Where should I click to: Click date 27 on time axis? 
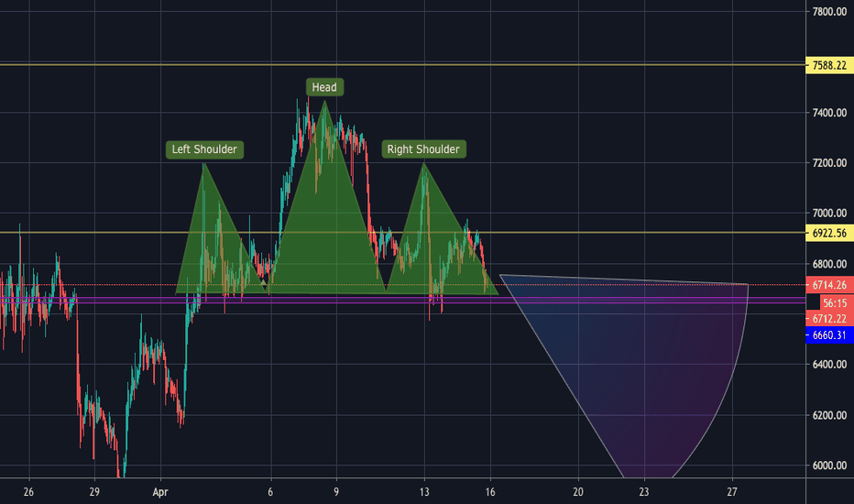point(732,492)
